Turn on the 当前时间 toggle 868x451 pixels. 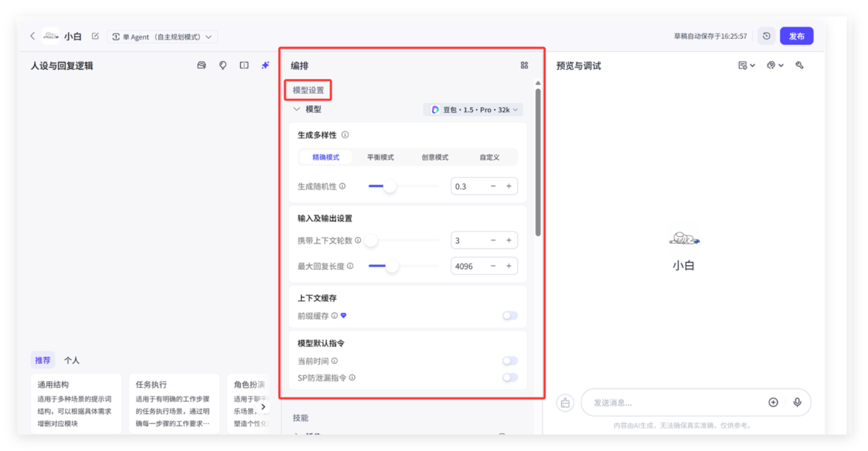[x=509, y=361]
